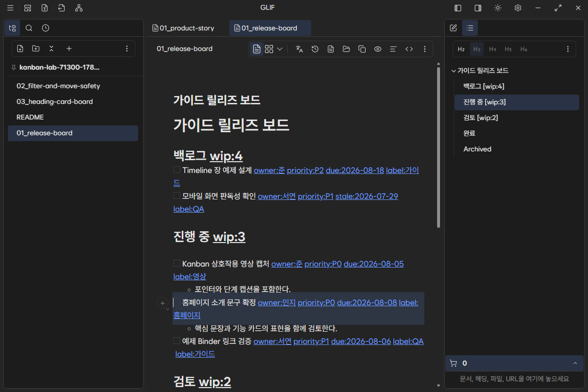Image resolution: width=588 pixels, height=392 pixels.
Task: Open the outline panel more options
Action: click(568, 49)
